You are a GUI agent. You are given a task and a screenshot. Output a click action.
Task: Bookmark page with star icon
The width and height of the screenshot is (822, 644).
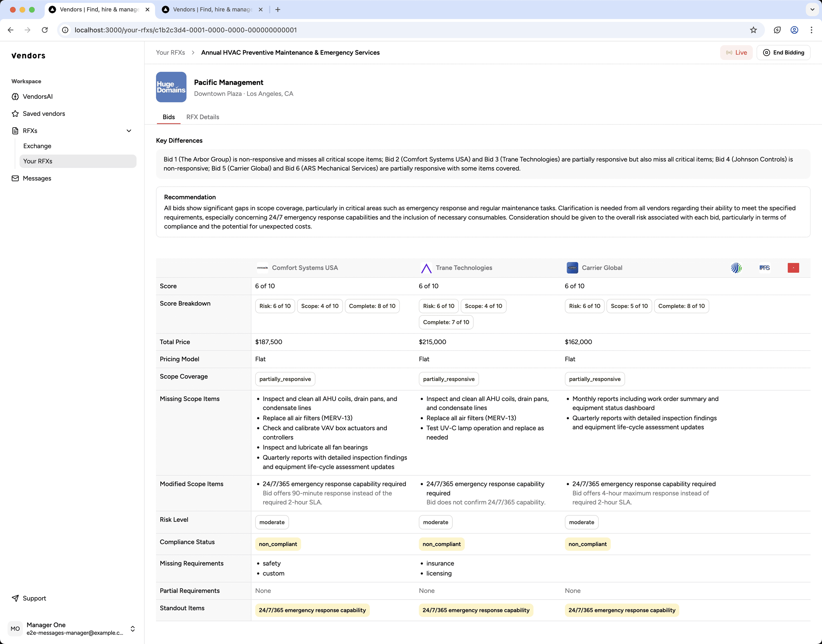pyautogui.click(x=753, y=30)
